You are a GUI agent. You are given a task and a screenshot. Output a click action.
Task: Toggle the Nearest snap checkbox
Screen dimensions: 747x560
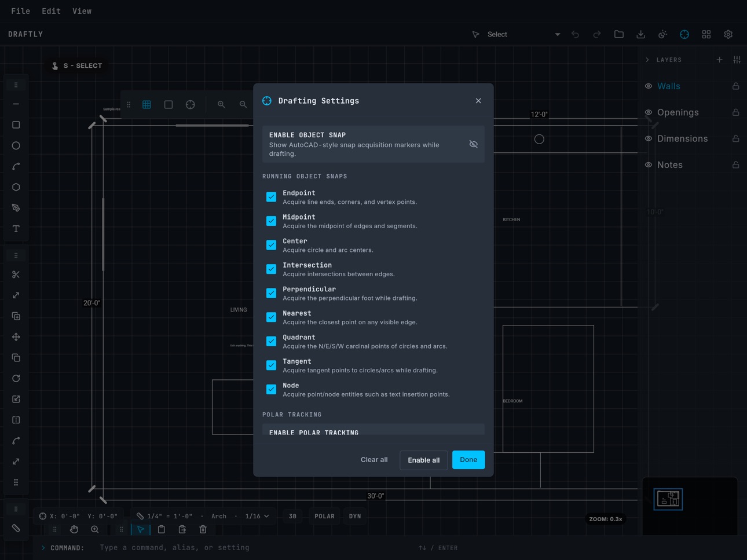click(x=271, y=317)
